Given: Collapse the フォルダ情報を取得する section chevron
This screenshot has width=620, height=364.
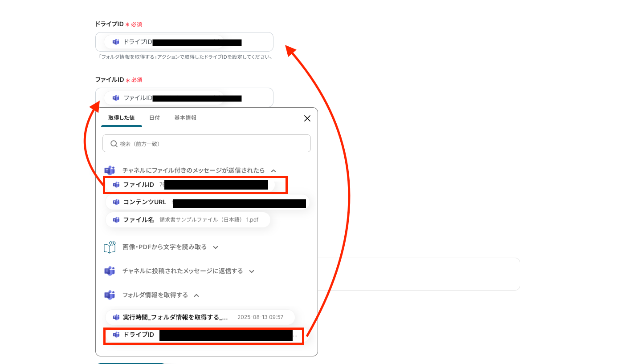Looking at the screenshot, I should coord(196,295).
